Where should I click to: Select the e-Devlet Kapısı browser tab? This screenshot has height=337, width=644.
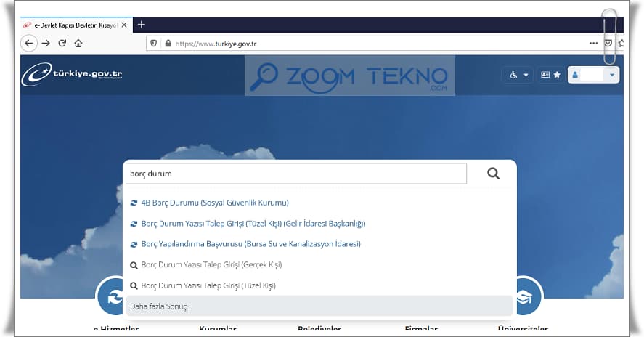pos(76,25)
